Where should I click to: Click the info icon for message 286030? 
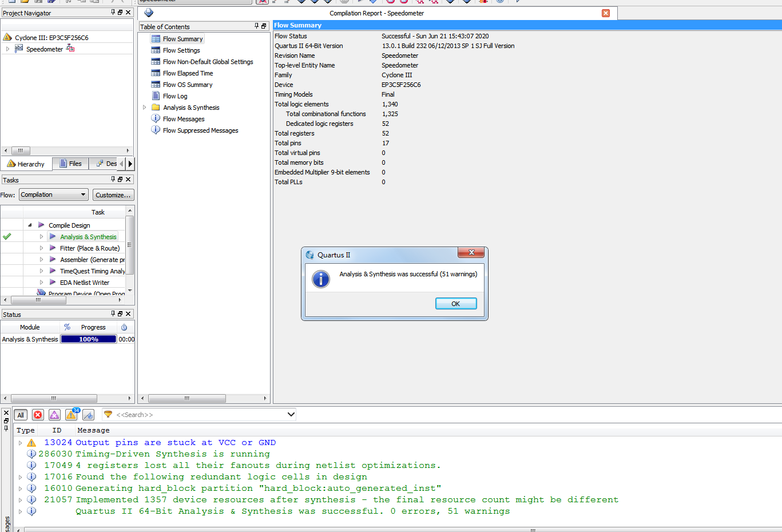click(31, 454)
